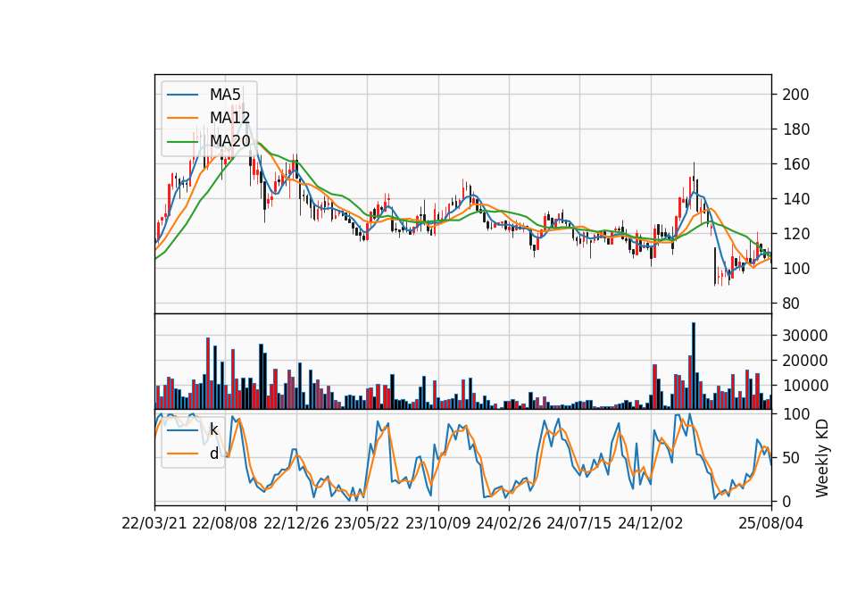Click the 50 tick on KD axis
The height and width of the screenshot is (616, 857).
pos(791,458)
